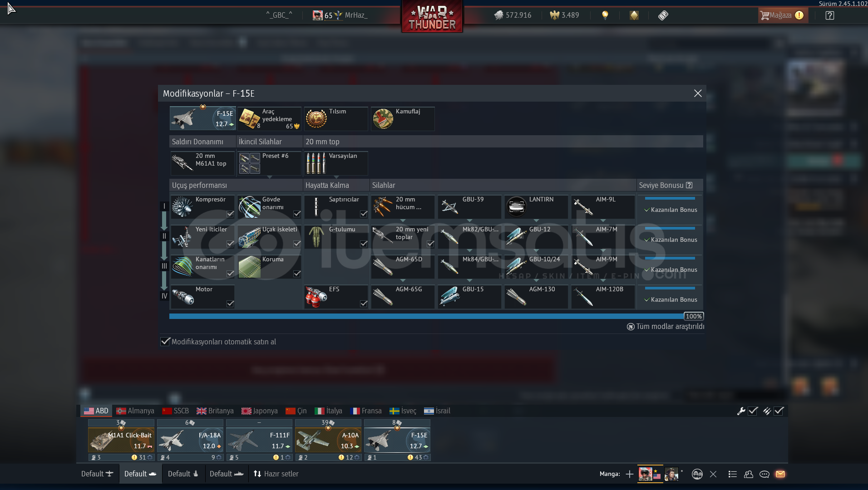
Task: Toggle the Koruma checkbox
Action: pos(297,274)
